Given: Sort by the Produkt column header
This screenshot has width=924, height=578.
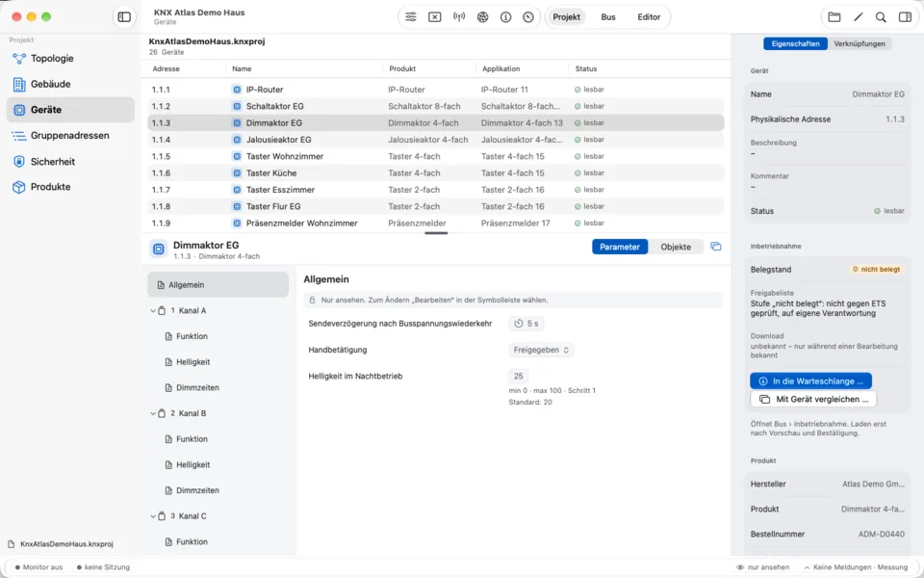Looking at the screenshot, I should (402, 68).
